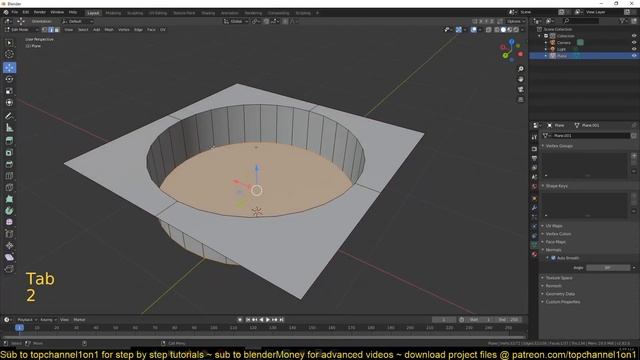Adjust the Auto Smooth Angle slider

tap(608, 268)
